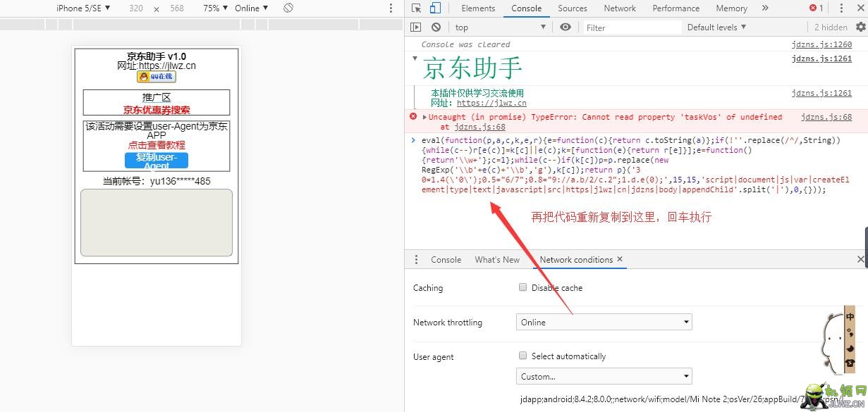Open the Custom... user agent dropdown

coord(604,376)
